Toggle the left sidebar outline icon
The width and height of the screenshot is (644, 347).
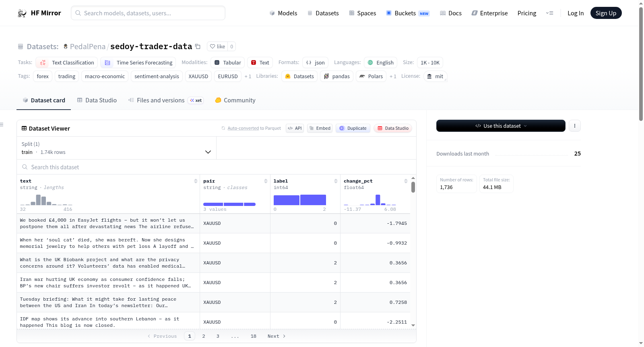coord(2,125)
